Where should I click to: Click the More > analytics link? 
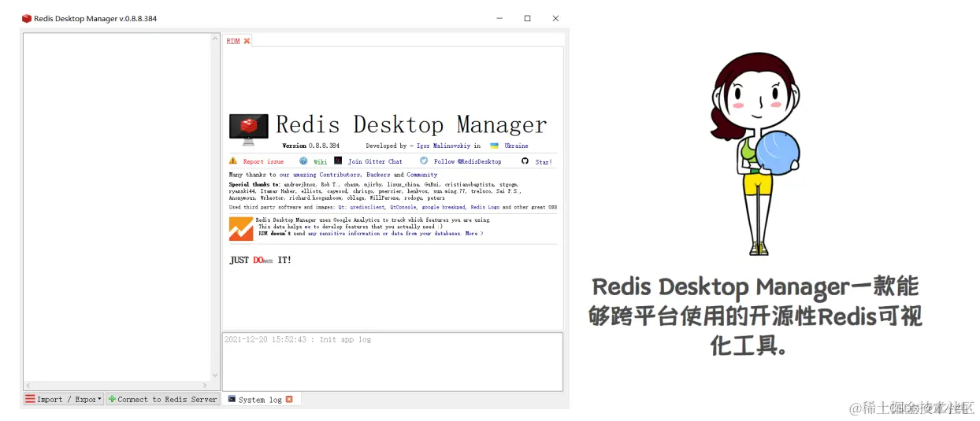point(474,234)
